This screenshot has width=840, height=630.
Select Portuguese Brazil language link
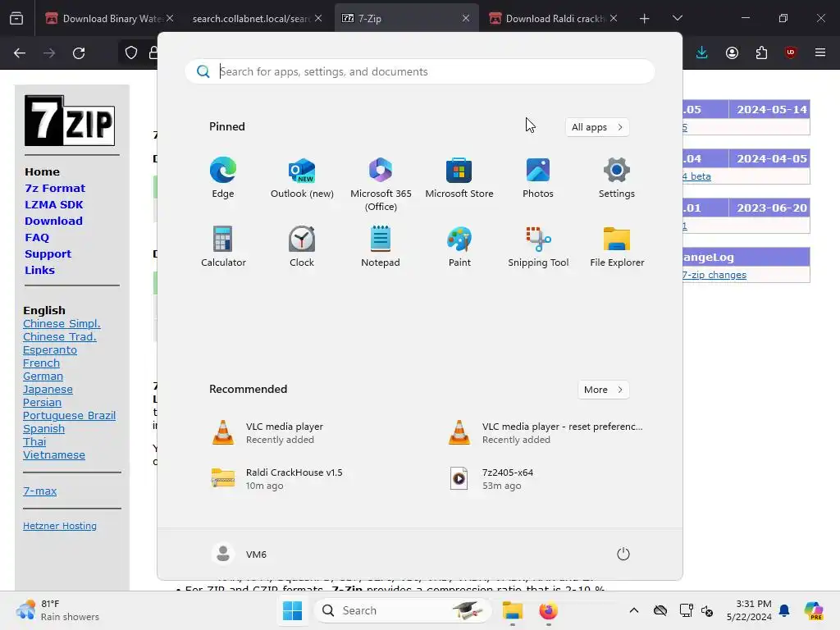click(69, 416)
